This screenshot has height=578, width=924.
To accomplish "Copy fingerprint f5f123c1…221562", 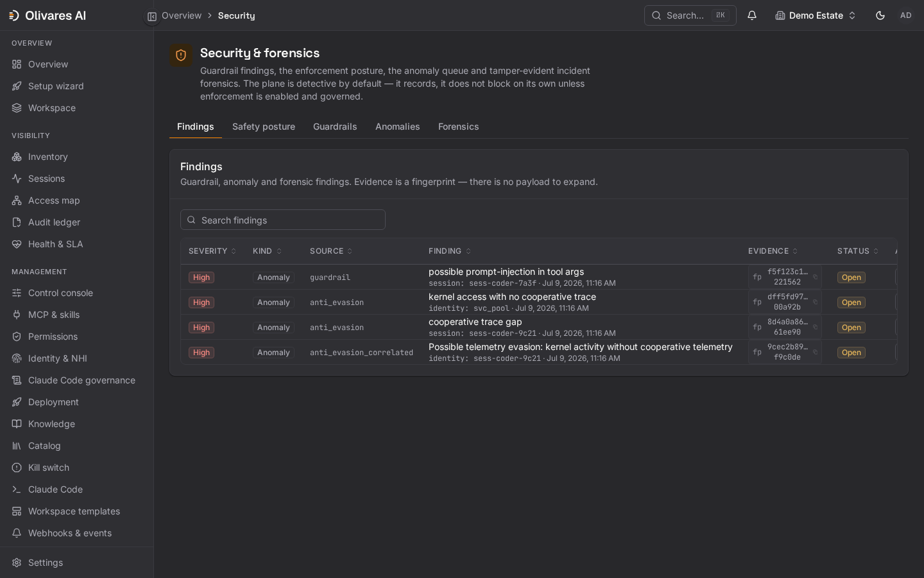I will pos(815,277).
